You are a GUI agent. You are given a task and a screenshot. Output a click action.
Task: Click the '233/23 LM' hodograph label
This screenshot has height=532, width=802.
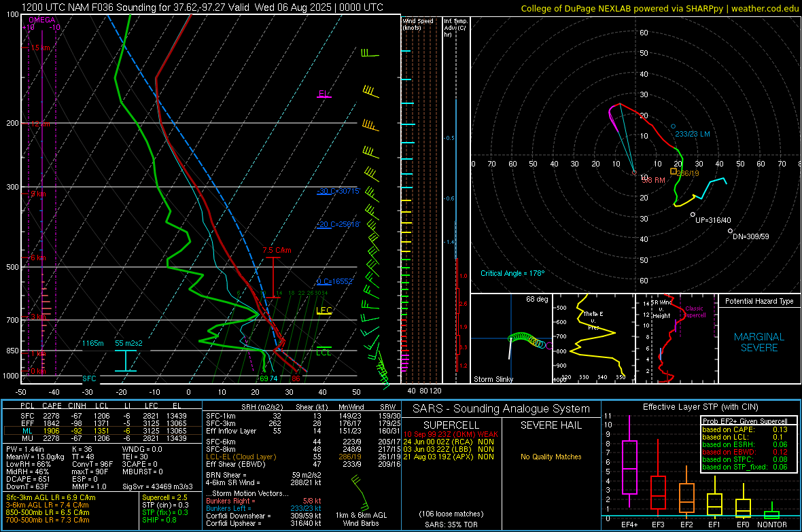coord(693,134)
